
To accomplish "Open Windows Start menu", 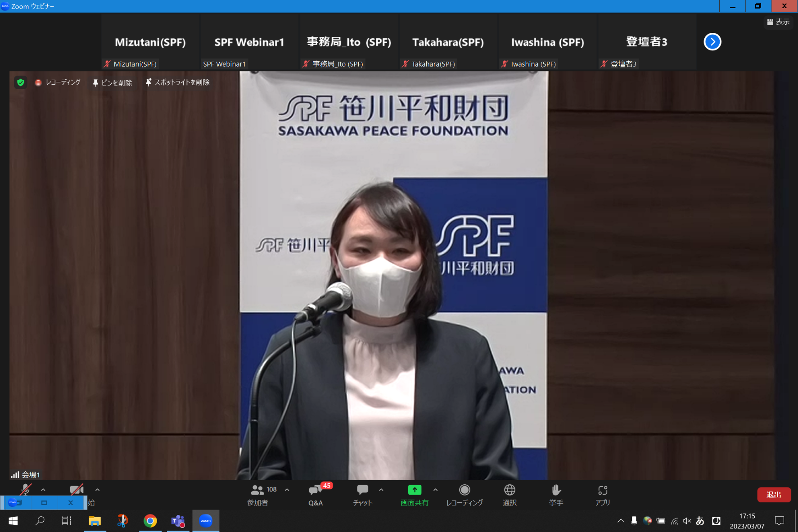I will click(13, 521).
